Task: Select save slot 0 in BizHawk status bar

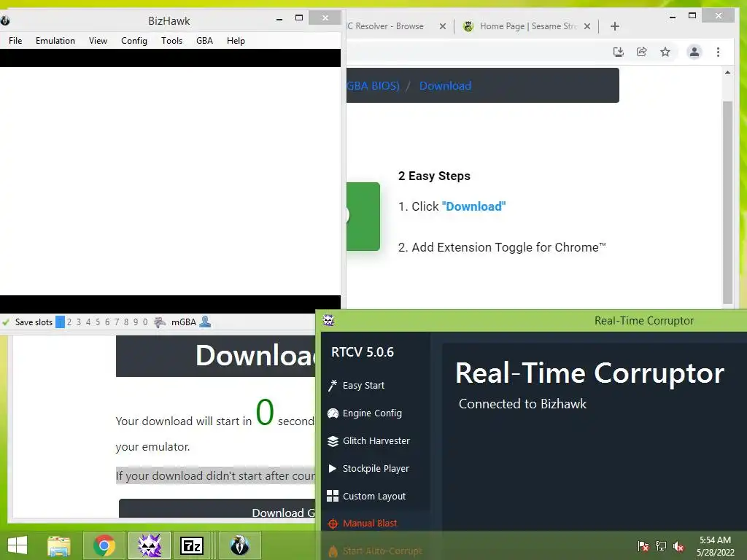Action: click(145, 322)
